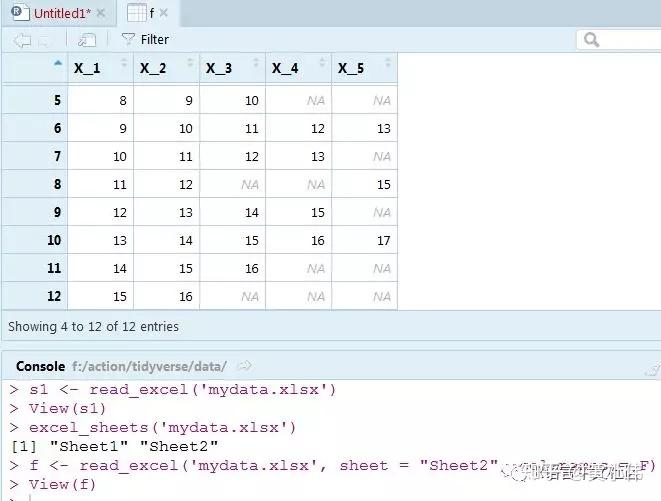Click NA under X_3 in row 8

pos(250,184)
